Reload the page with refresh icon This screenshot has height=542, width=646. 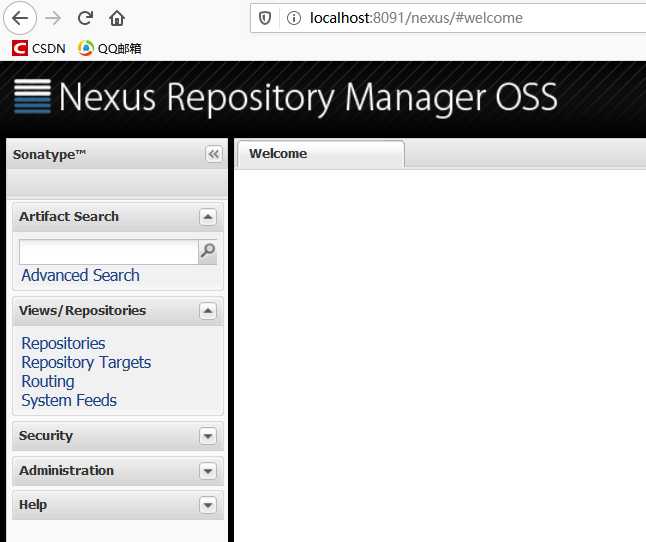[85, 18]
